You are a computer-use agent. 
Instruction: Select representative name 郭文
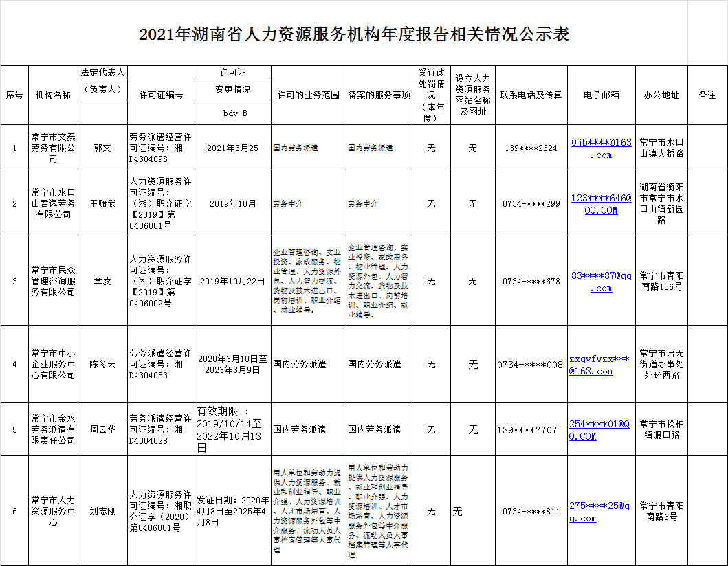(102, 148)
